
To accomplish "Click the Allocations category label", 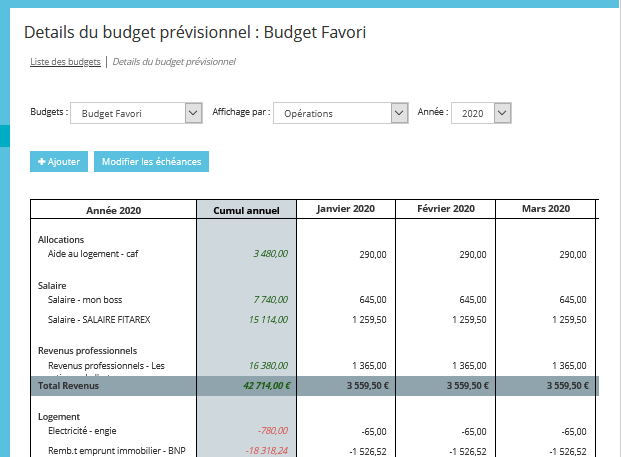I will click(61, 240).
